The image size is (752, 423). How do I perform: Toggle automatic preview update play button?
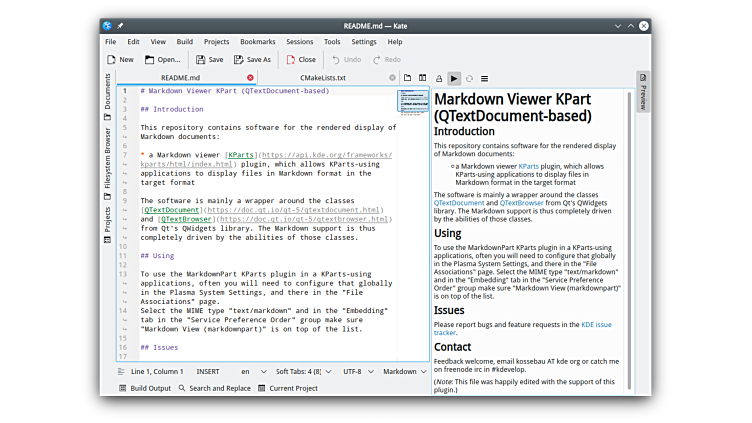click(x=454, y=78)
